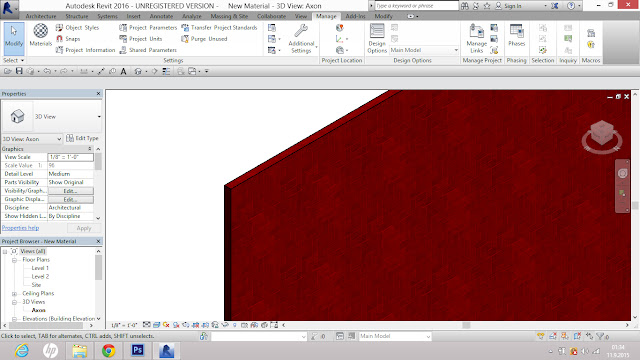Open Project Information dialog
640x360 pixels.
[85, 50]
